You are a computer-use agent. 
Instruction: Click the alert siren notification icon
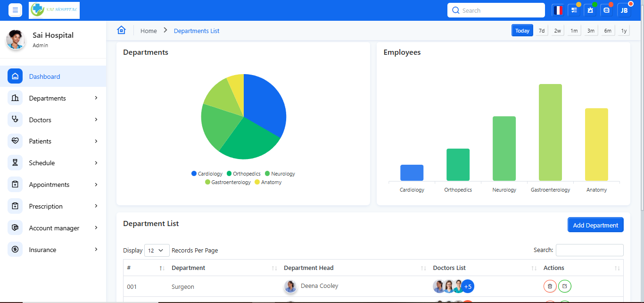(590, 10)
